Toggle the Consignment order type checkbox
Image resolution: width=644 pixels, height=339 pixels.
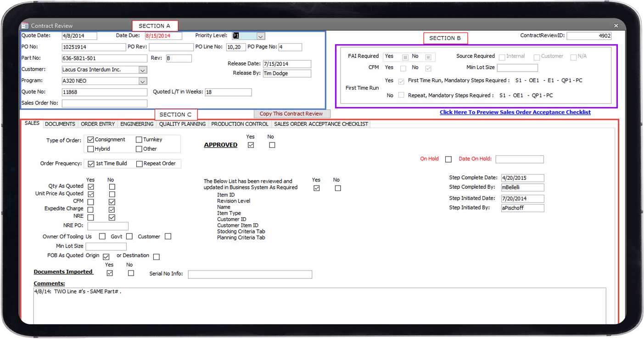[90, 140]
